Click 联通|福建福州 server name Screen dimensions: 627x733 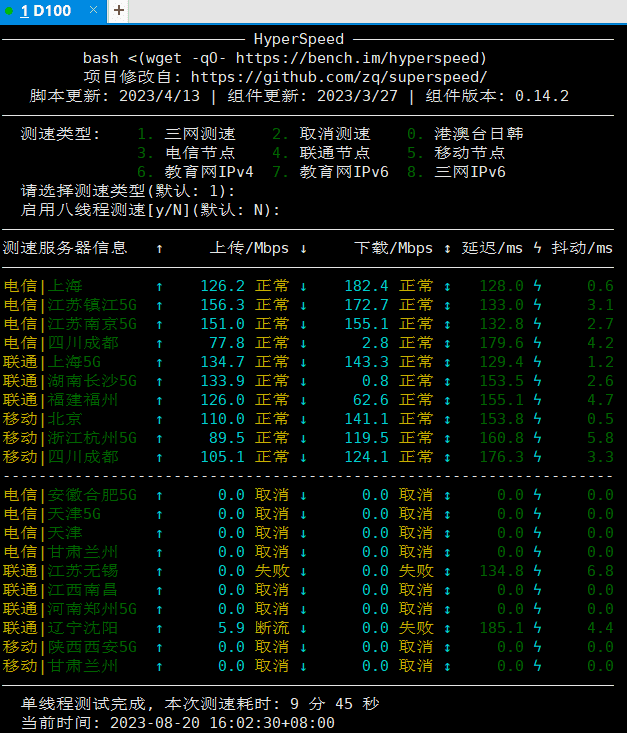(61, 400)
